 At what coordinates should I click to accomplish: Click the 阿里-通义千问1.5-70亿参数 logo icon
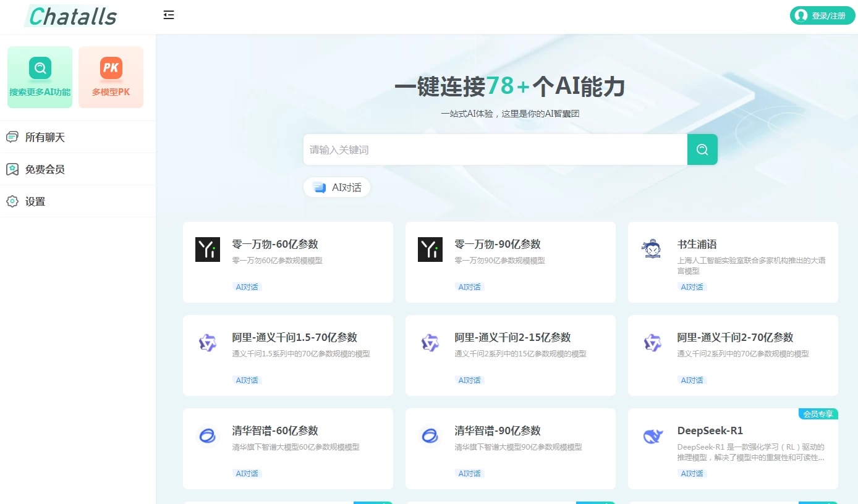(x=208, y=343)
